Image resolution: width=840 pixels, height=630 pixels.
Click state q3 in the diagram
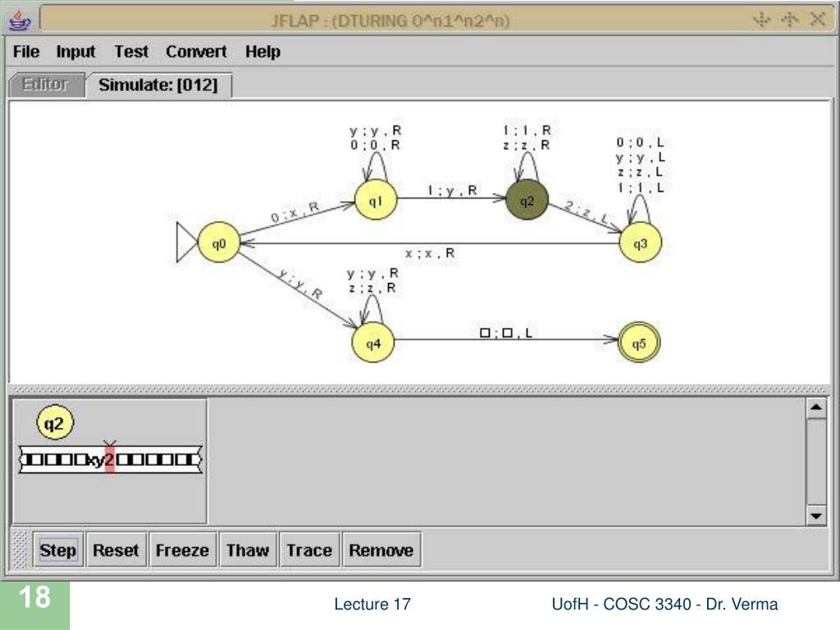click(640, 243)
